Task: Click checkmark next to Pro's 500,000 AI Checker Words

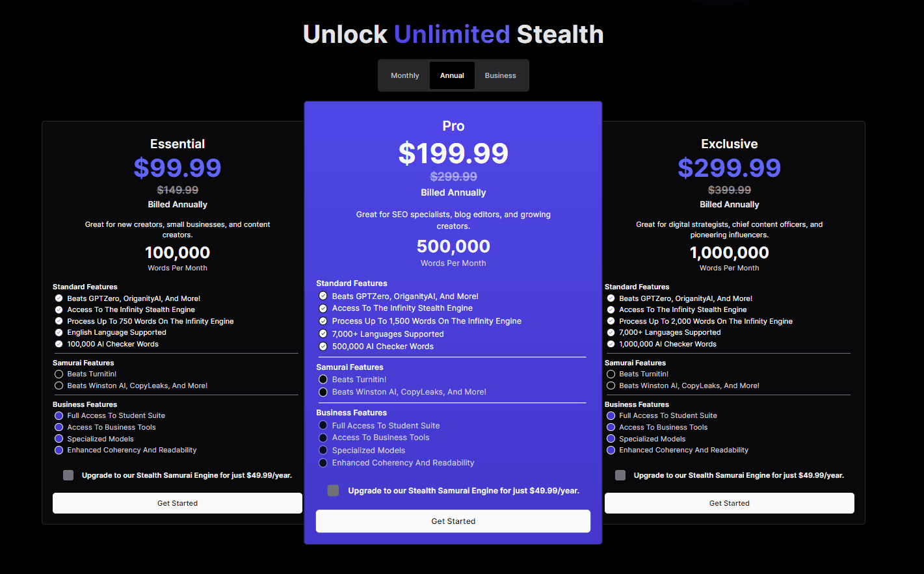Action: coord(323,346)
